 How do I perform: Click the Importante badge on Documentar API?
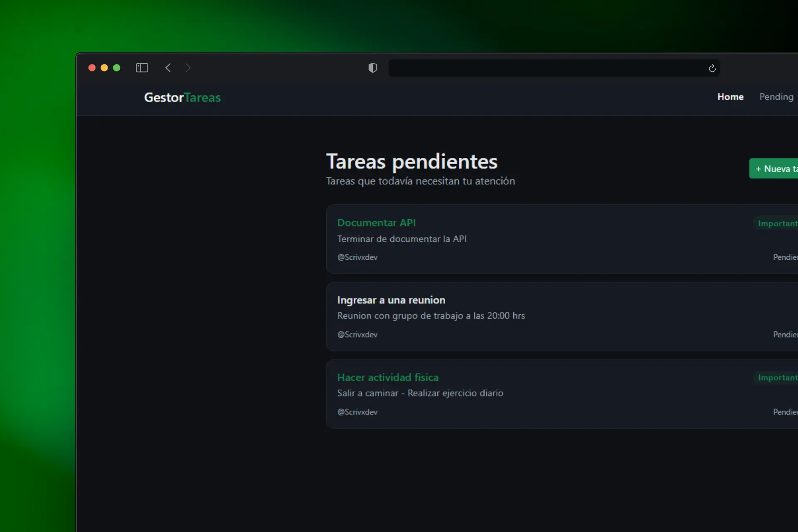779,223
